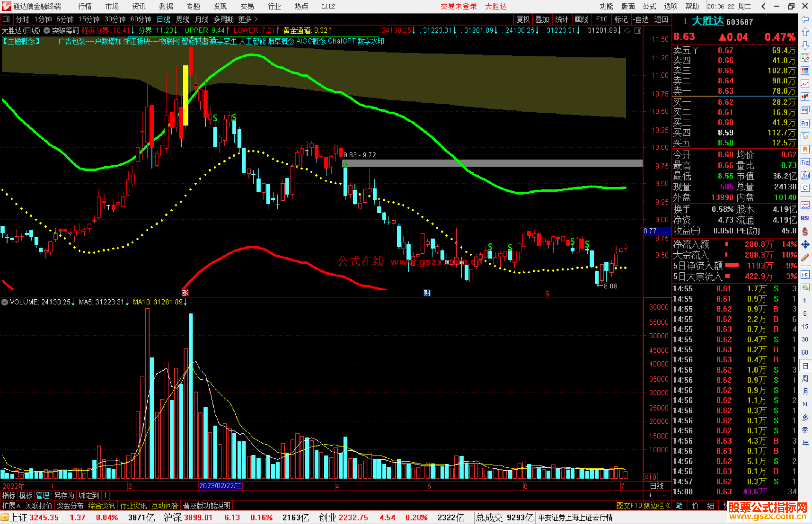Click the orange window icon before 上证
The image size is (812, 524).
click(5, 518)
